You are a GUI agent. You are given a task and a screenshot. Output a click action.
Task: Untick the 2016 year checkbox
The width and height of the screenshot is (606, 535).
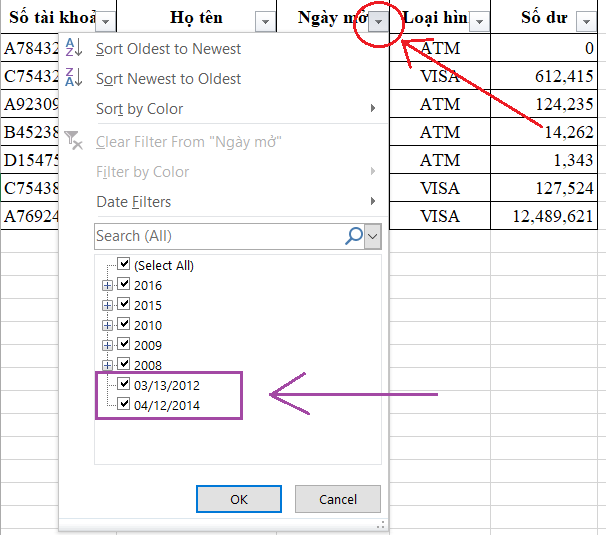click(x=124, y=285)
